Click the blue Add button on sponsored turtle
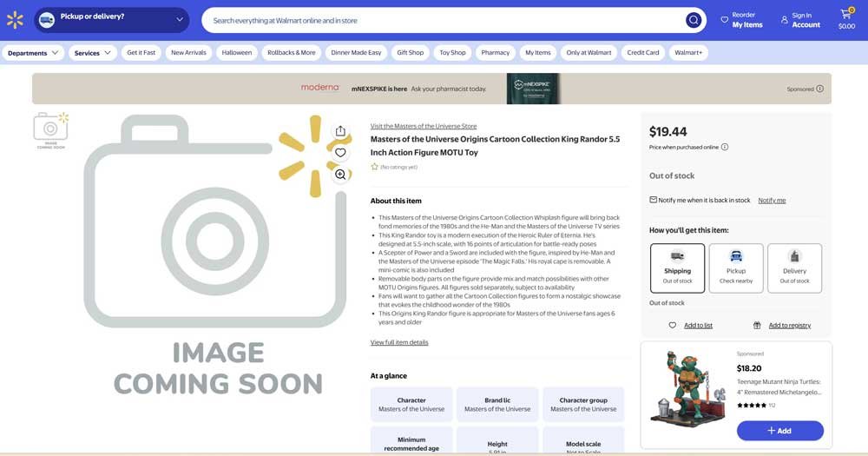 (x=780, y=431)
